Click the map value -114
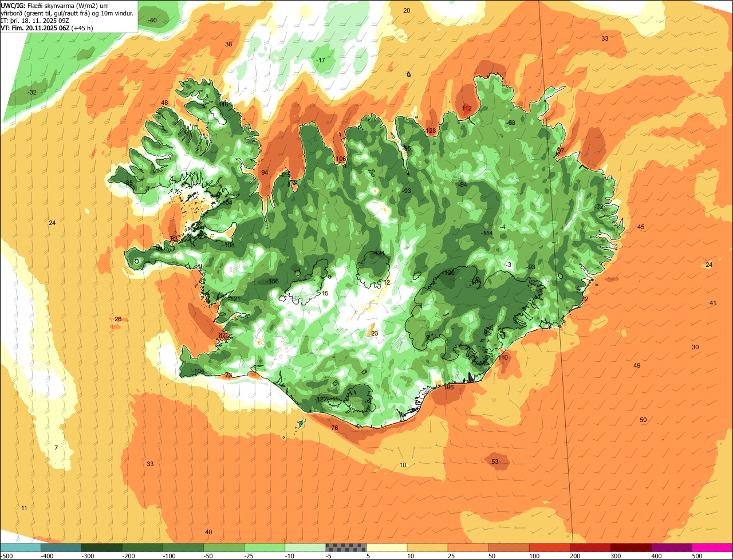The height and width of the screenshot is (560, 733). (x=487, y=233)
